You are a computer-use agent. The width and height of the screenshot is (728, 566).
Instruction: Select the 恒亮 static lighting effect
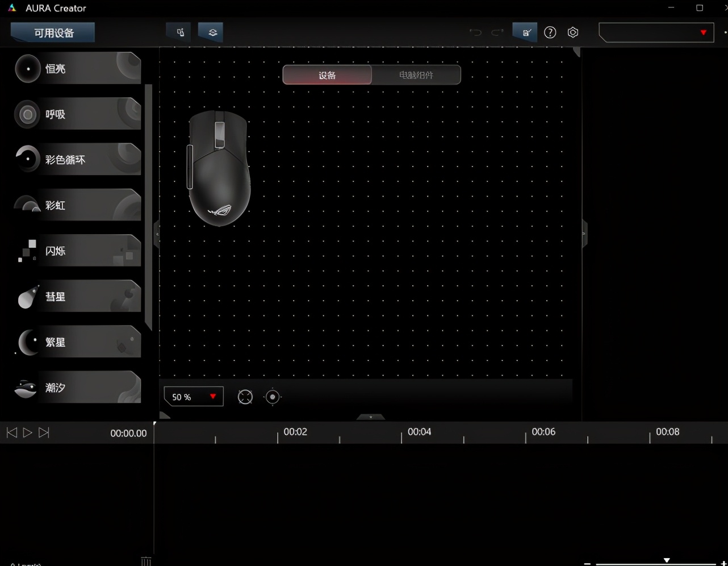point(78,68)
